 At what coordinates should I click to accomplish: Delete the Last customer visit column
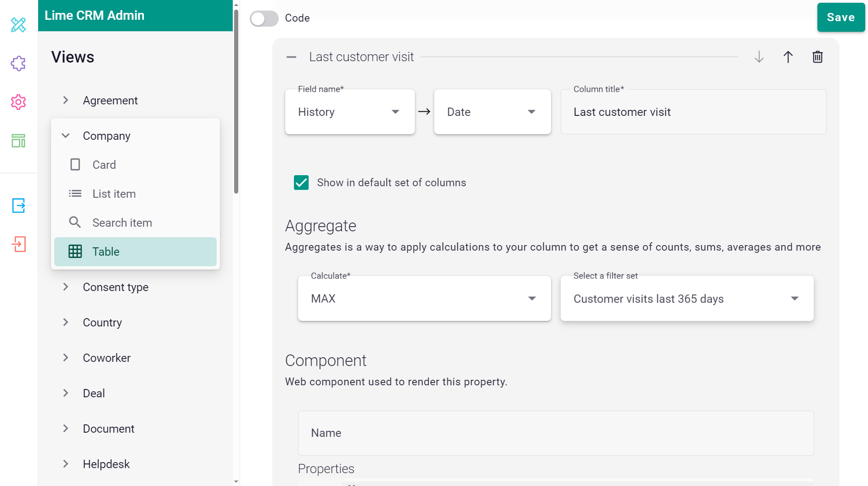click(817, 57)
